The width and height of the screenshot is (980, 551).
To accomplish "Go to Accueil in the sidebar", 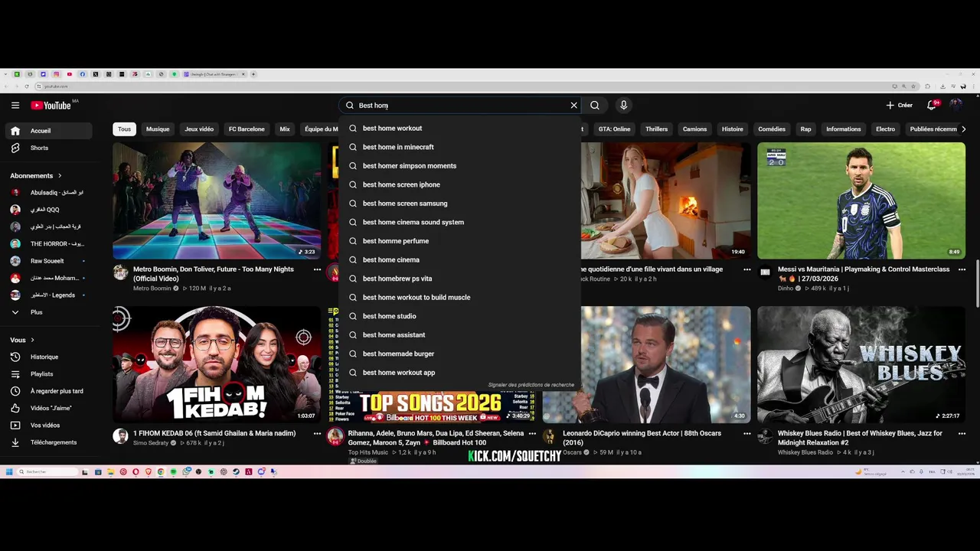I will click(x=49, y=131).
